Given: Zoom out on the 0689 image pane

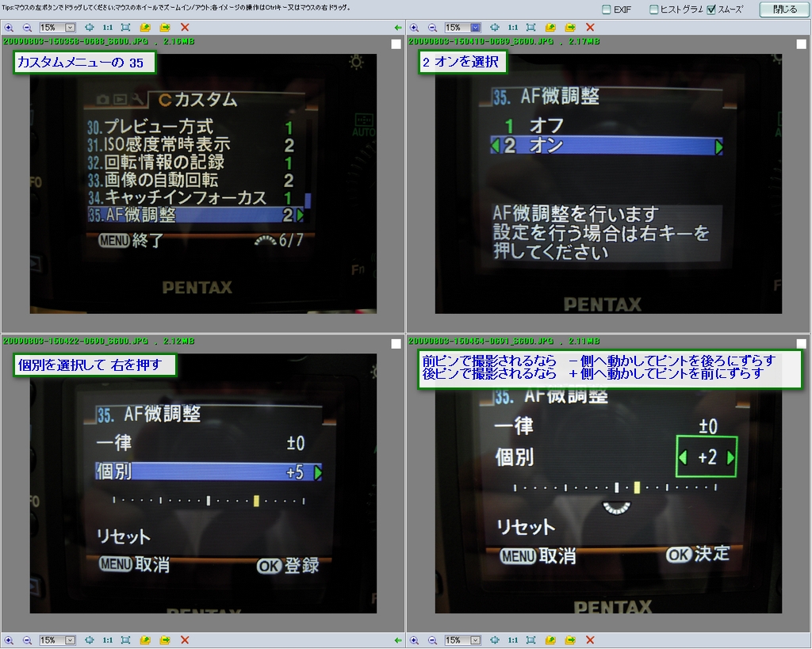Looking at the screenshot, I should pyautogui.click(x=432, y=28).
